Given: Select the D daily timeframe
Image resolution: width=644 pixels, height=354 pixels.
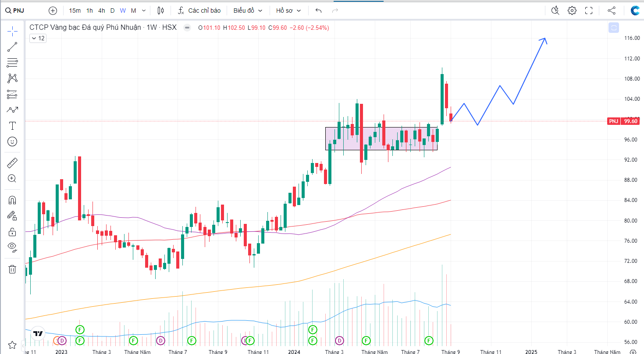Looking at the screenshot, I should [112, 11].
